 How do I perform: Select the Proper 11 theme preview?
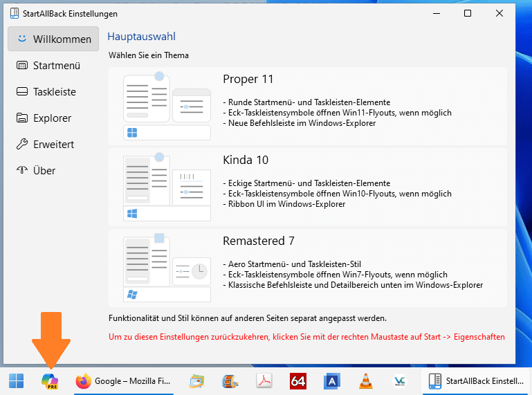pyautogui.click(x=167, y=106)
